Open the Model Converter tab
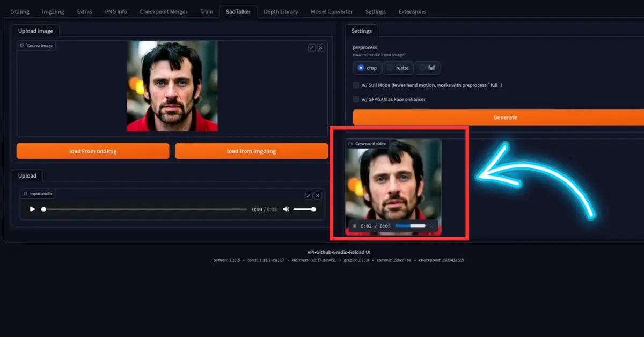 pyautogui.click(x=332, y=11)
